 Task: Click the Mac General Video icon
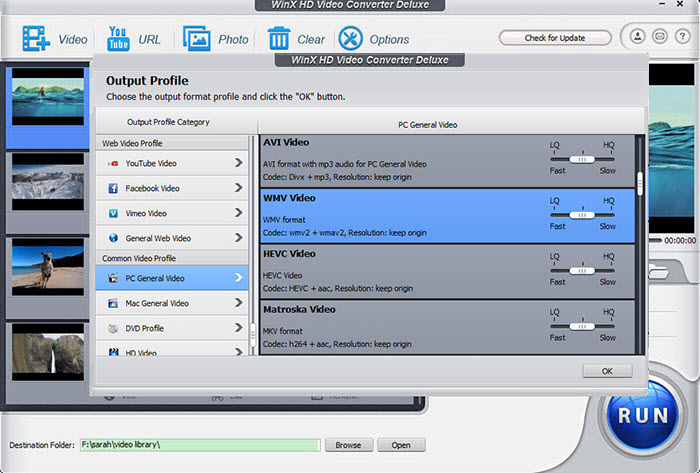[113, 303]
